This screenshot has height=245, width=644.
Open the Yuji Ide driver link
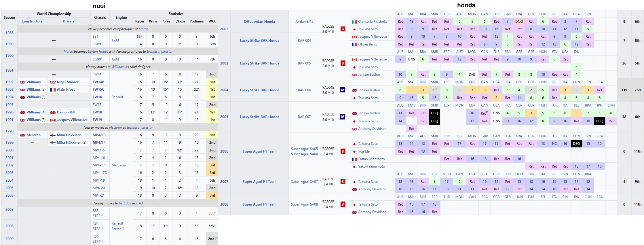364,151
